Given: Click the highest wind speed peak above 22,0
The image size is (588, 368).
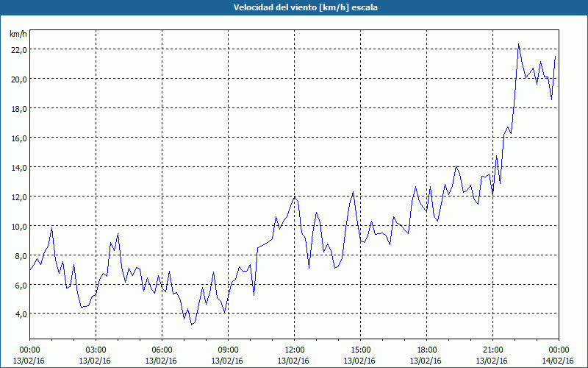Looking at the screenshot, I should coord(518,44).
